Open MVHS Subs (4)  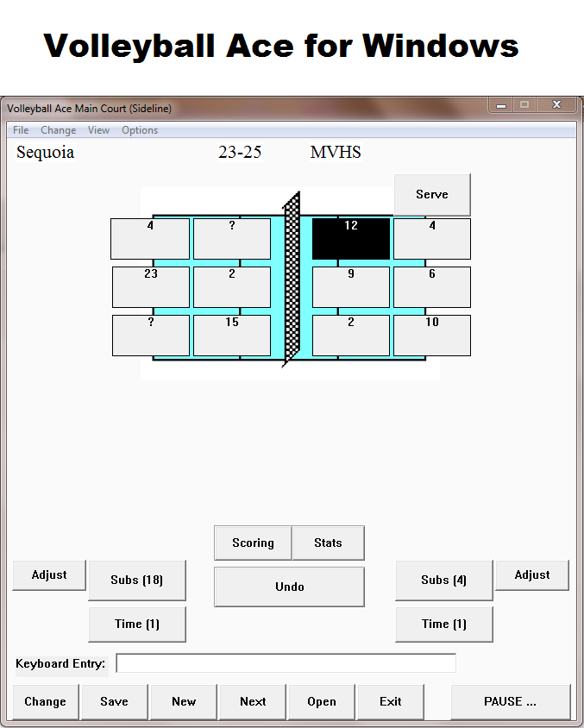click(x=443, y=581)
